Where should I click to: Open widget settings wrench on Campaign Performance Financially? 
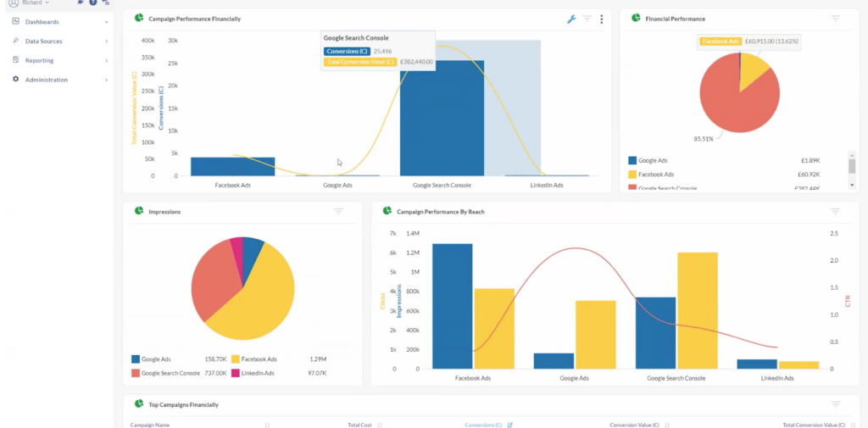pyautogui.click(x=571, y=19)
